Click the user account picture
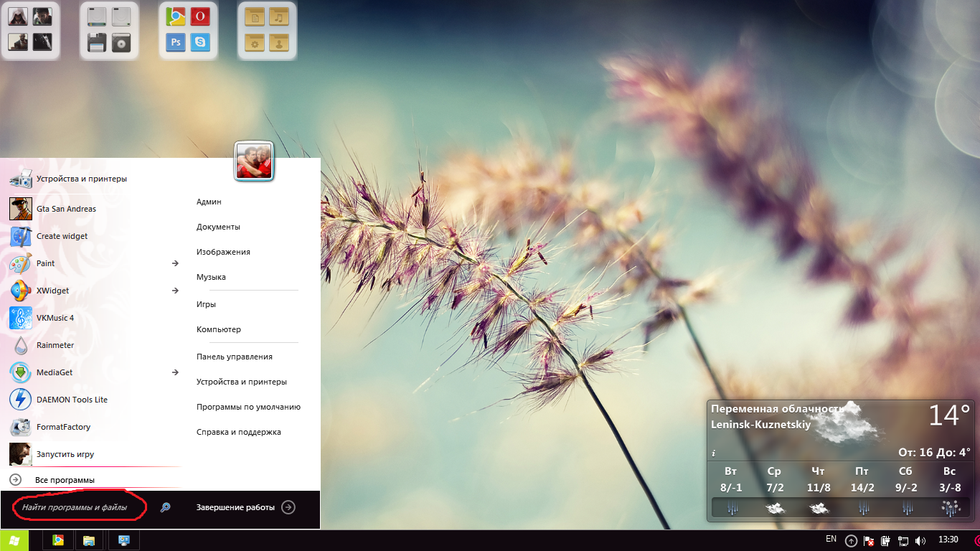Image resolution: width=980 pixels, height=551 pixels. pyautogui.click(x=254, y=161)
